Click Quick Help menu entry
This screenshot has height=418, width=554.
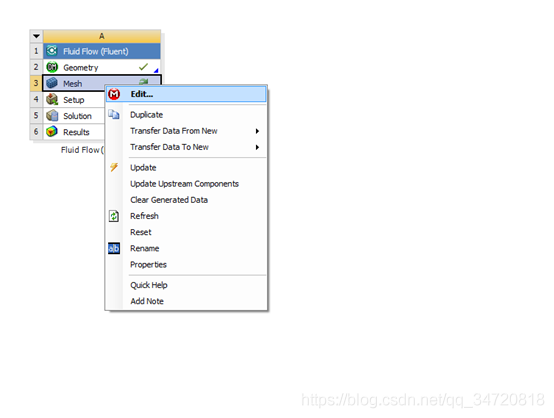[149, 285]
